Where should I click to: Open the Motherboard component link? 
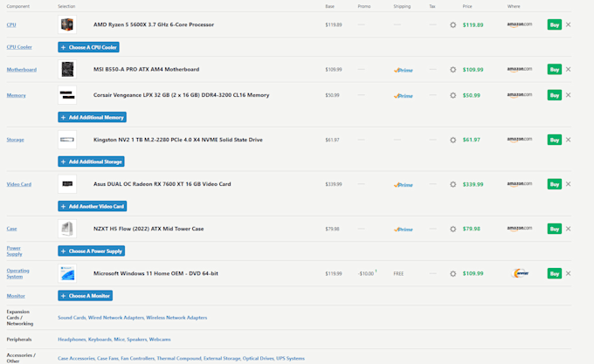(22, 70)
